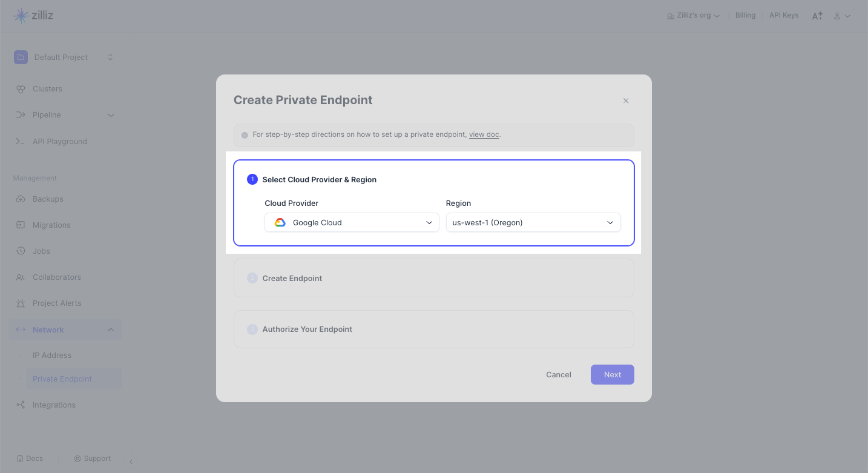Open the Migrations page
The width and height of the screenshot is (868, 473).
(x=51, y=225)
